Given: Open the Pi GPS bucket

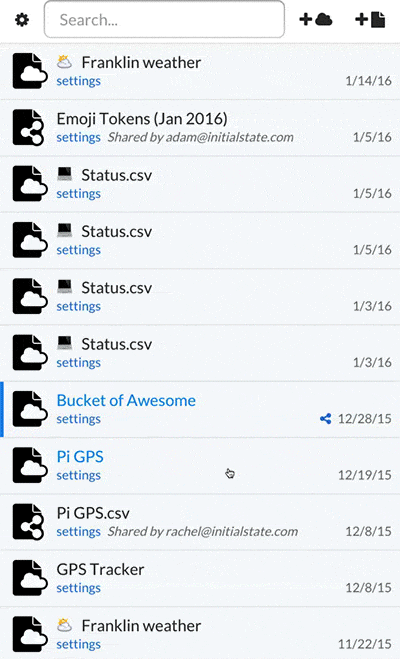Looking at the screenshot, I should [x=80, y=457].
